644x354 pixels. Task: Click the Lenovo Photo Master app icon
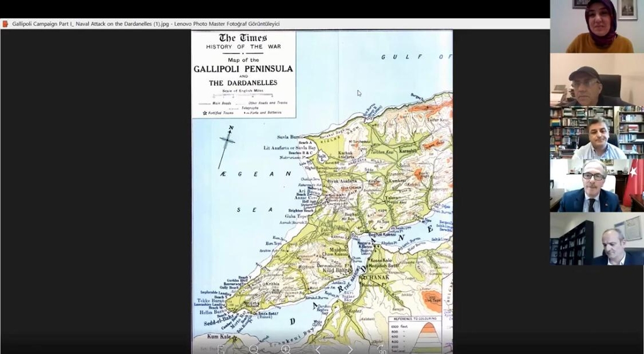pos(6,24)
